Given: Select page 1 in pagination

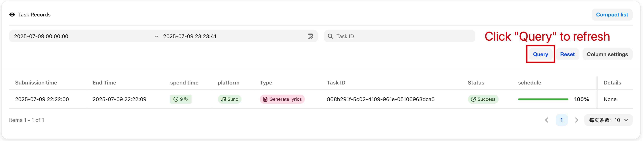Looking at the screenshot, I should click(562, 120).
